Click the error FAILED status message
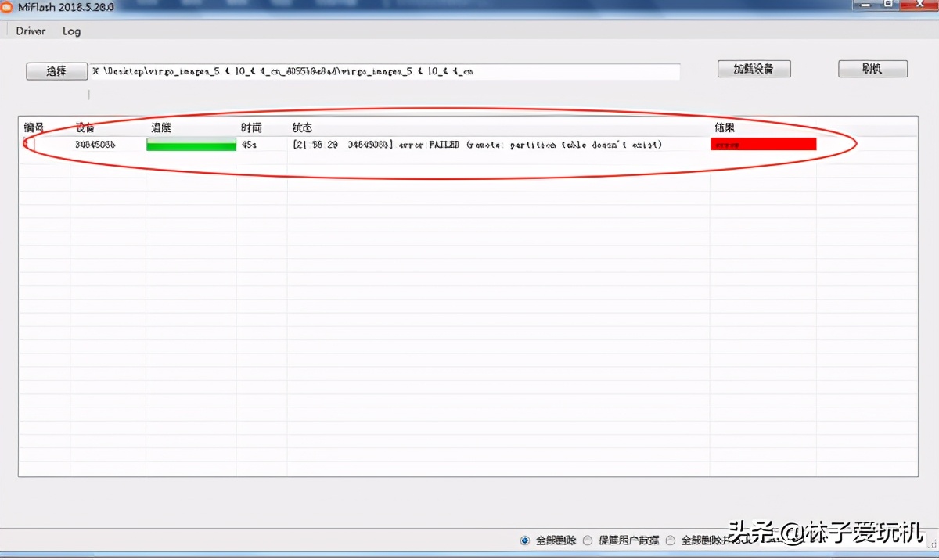This screenshot has width=939, height=560. pos(477,145)
